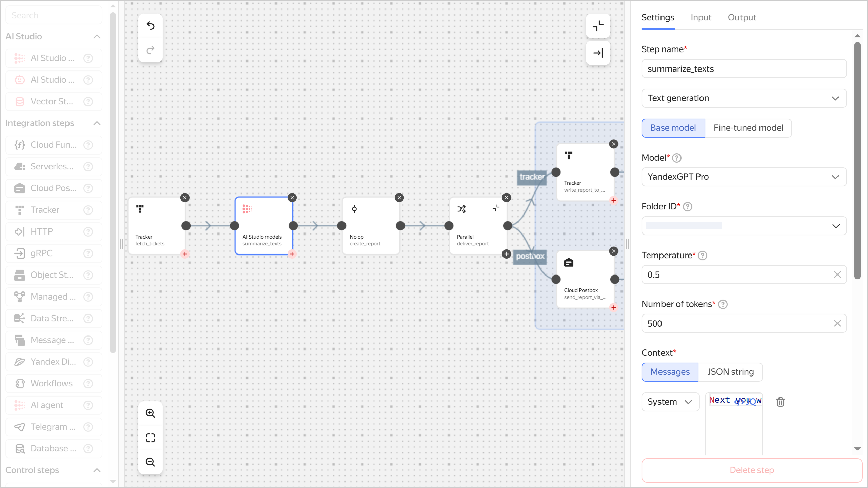Select the Tracker integration step icon

click(19, 210)
